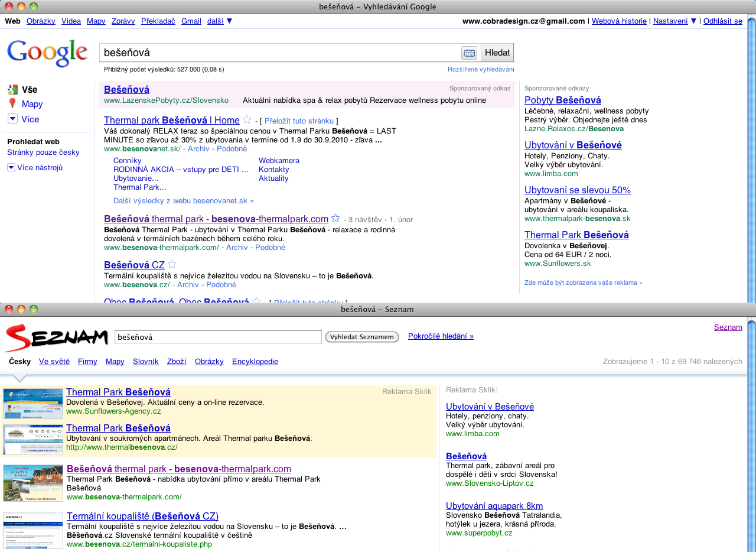The width and height of the screenshot is (756, 552).
Task: Switch to Obrázky tab in Seznam
Action: [209, 361]
